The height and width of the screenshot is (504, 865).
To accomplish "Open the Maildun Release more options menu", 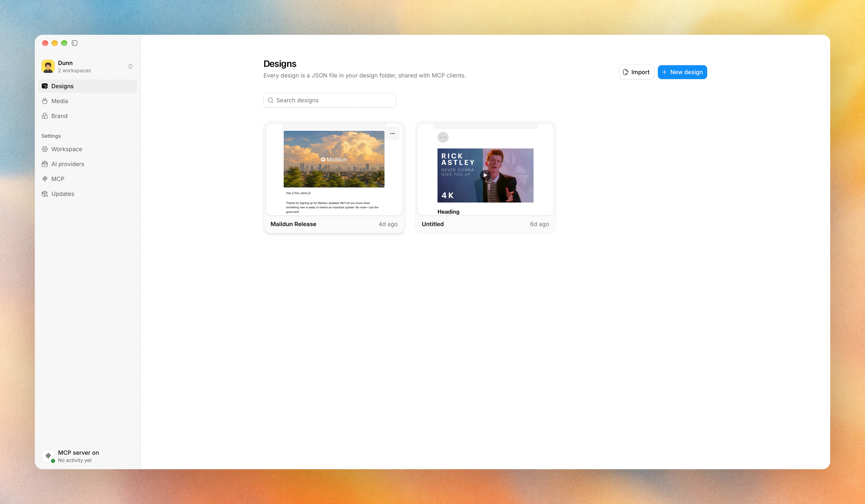I will click(392, 134).
